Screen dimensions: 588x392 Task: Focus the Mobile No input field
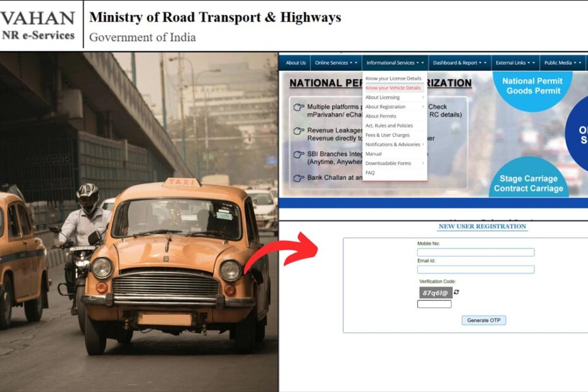click(x=475, y=252)
